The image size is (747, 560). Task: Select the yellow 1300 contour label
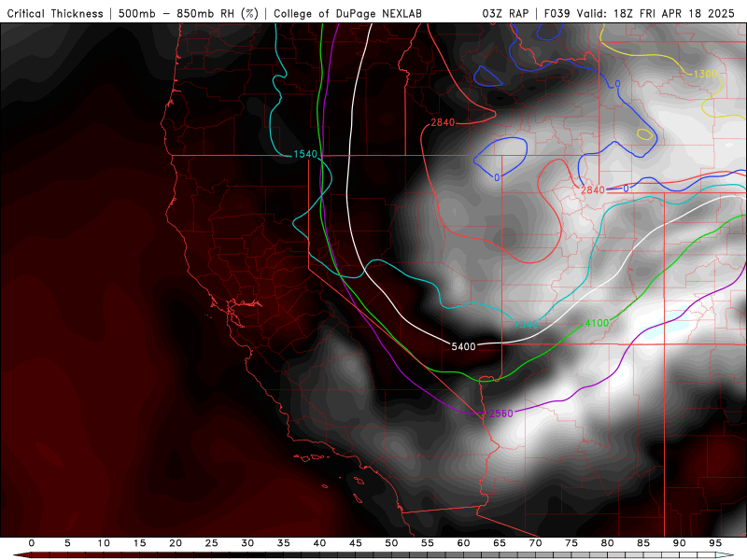tap(705, 74)
